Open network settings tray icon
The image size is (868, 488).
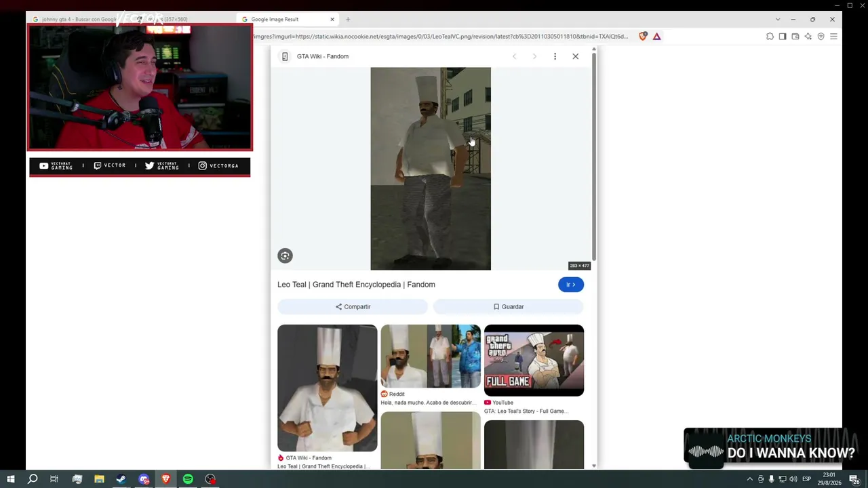pyautogui.click(x=782, y=479)
